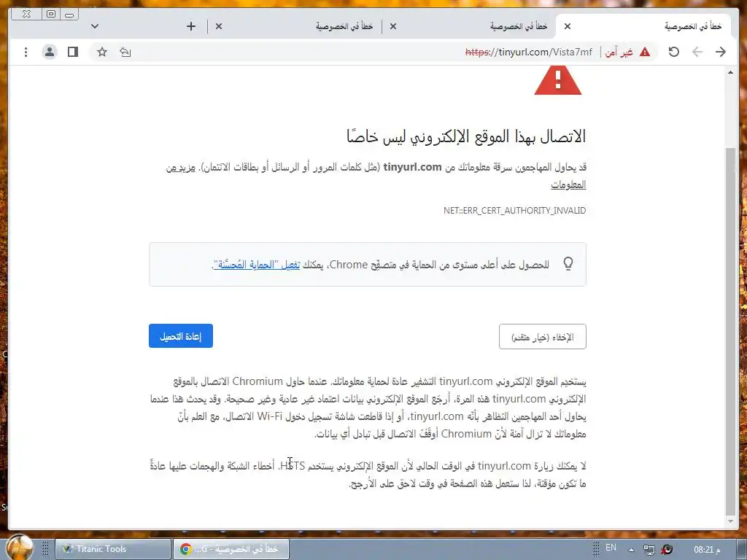
Task: Open a new tab with the plus
Action: pyautogui.click(x=191, y=26)
